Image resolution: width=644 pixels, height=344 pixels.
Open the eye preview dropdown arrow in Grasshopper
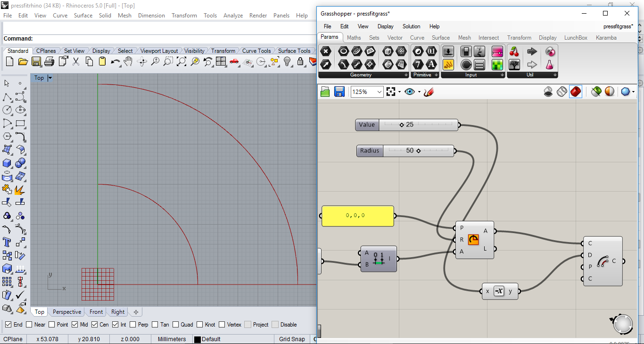click(419, 92)
